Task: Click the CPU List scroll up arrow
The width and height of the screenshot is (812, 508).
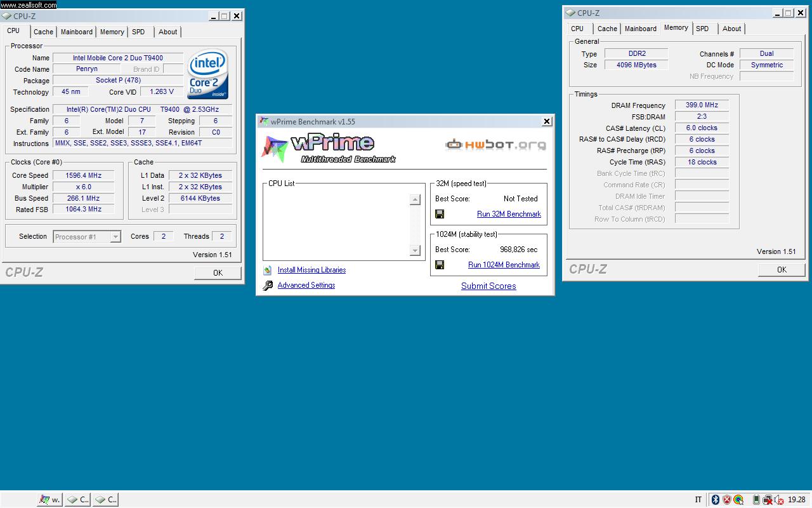Action: (x=416, y=199)
